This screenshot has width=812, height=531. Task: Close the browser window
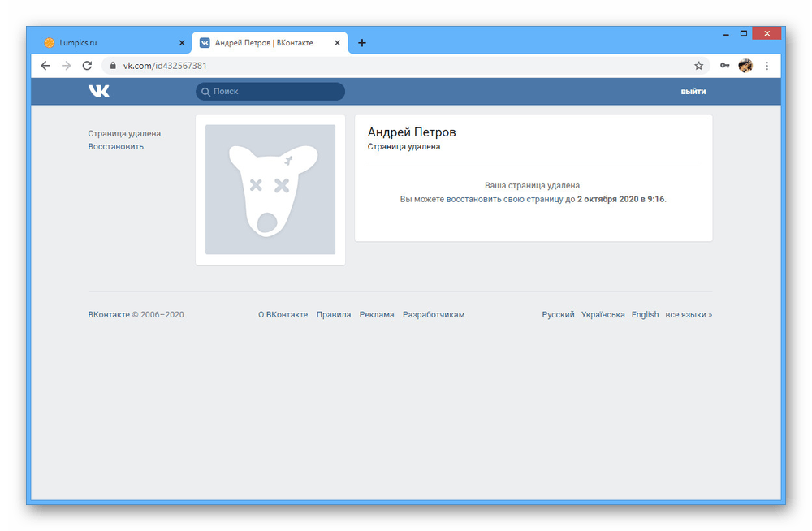767,33
